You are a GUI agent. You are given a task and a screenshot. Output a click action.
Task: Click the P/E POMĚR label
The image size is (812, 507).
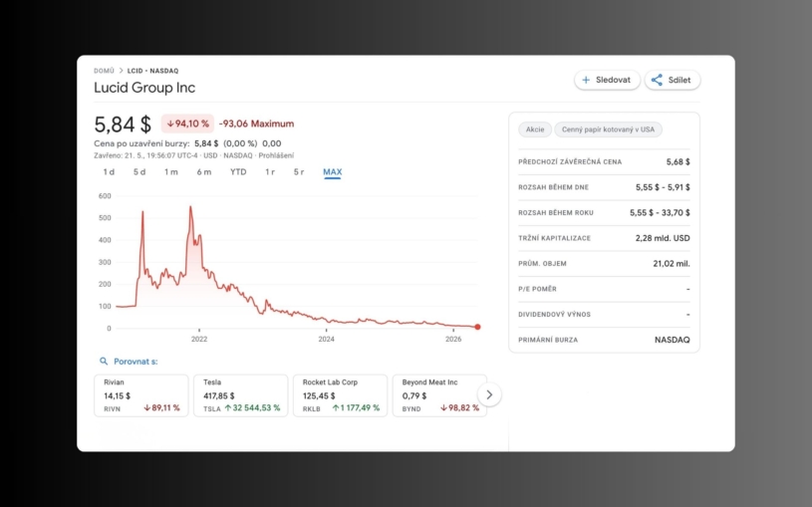tap(537, 289)
